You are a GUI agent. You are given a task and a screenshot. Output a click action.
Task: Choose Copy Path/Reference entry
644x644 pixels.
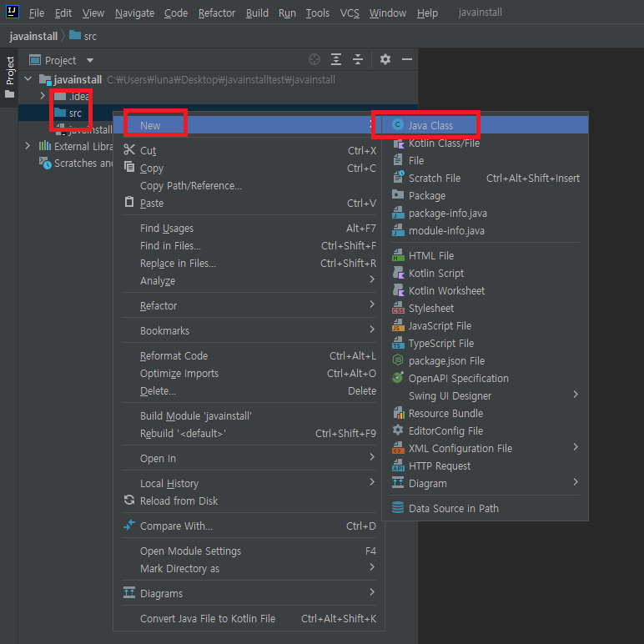point(249,186)
